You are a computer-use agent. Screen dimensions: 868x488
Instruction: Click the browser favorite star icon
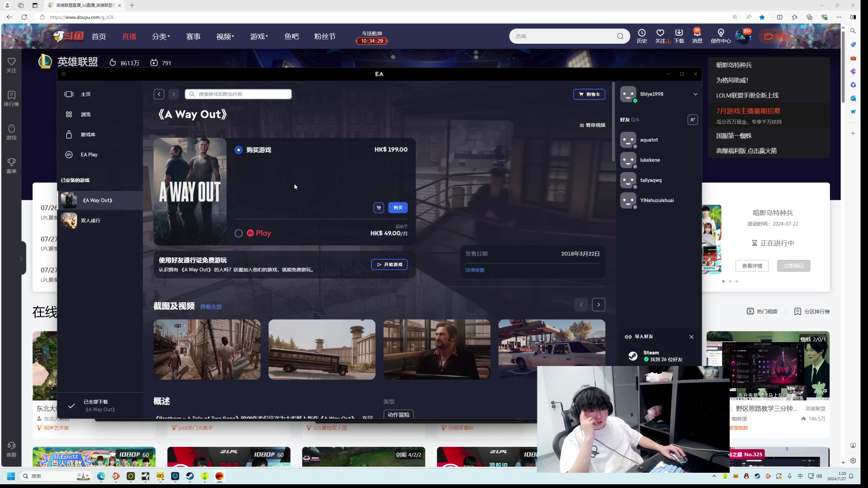[762, 17]
